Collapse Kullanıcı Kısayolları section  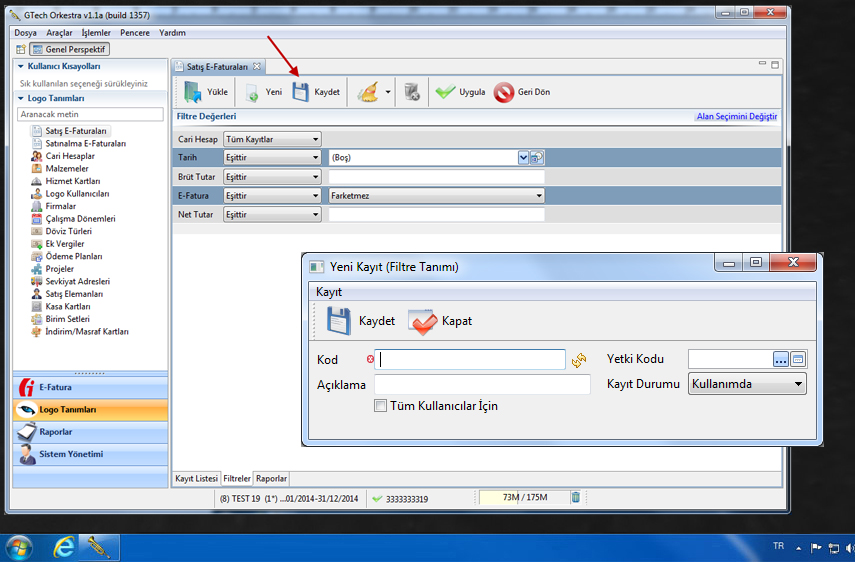pyautogui.click(x=21, y=66)
